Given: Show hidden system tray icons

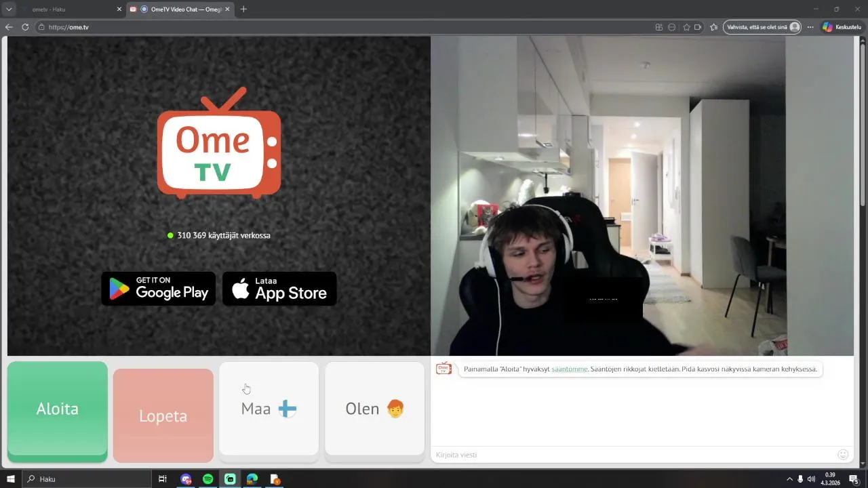Looking at the screenshot, I should [789, 479].
